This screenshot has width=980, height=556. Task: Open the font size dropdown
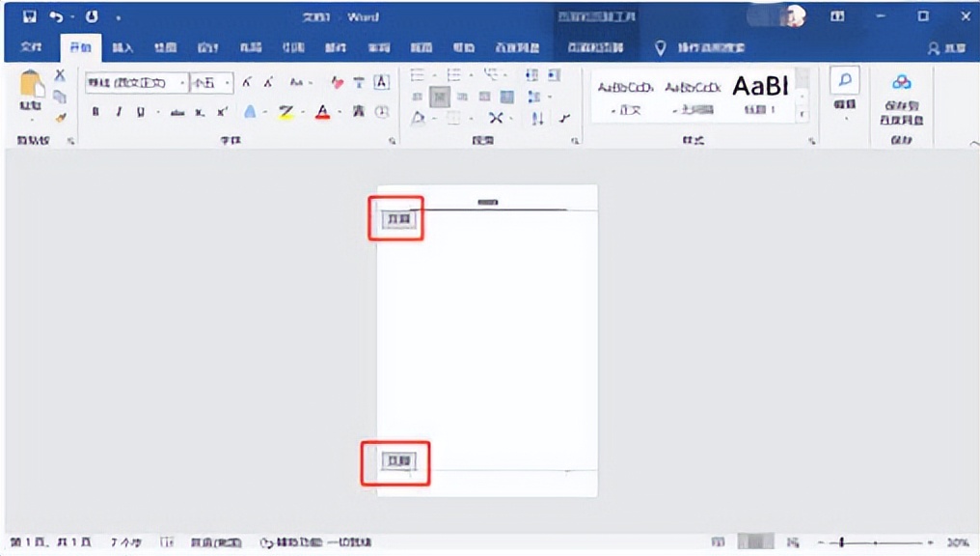227,83
